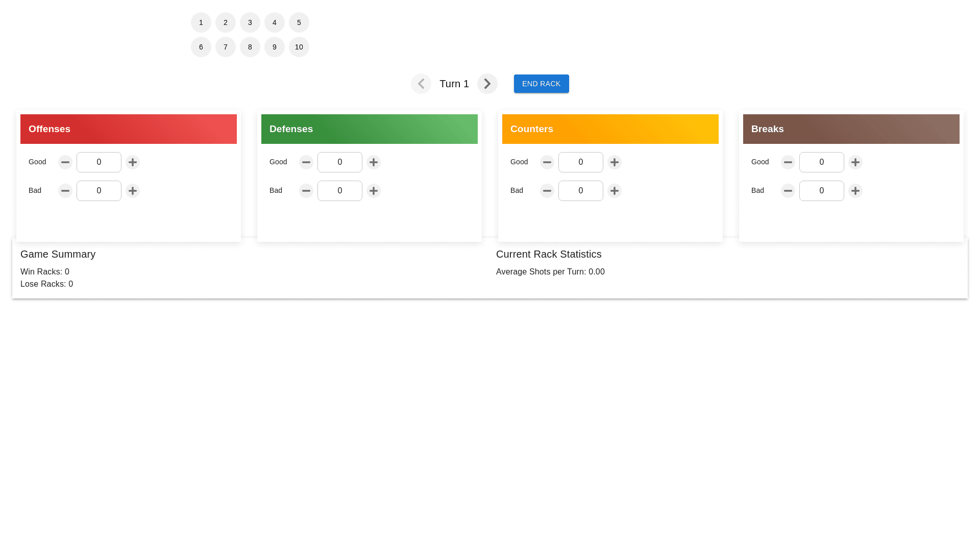
Task: Focus the Offenses Good number field
Action: coord(99,162)
